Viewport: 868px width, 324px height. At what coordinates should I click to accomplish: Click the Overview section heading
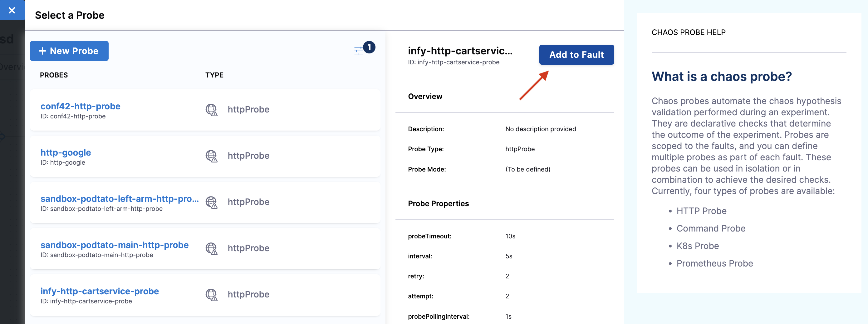(x=425, y=97)
